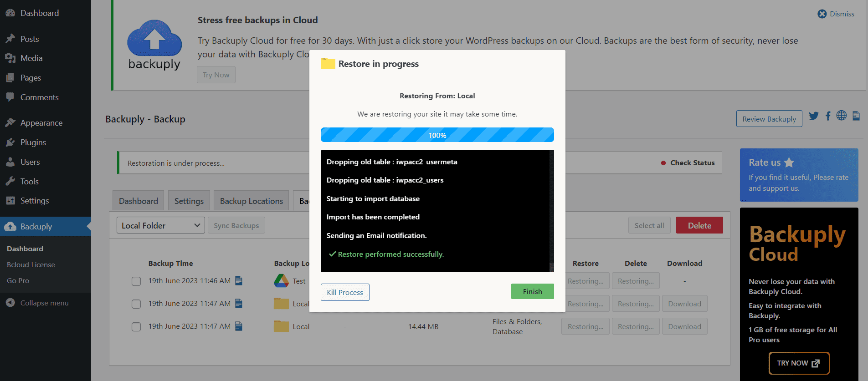Click 'Import has been completed' log line

pos(373,217)
